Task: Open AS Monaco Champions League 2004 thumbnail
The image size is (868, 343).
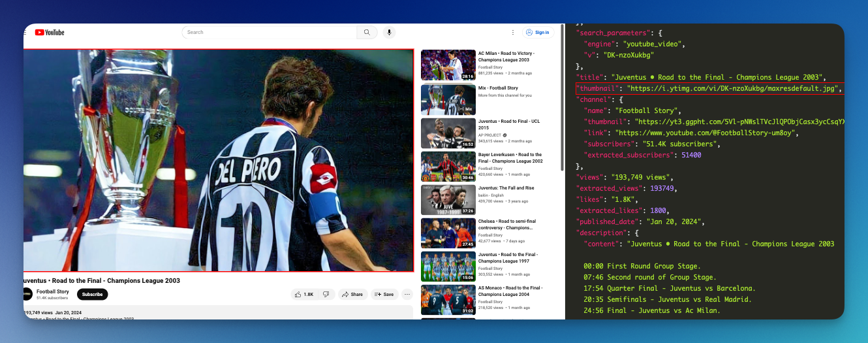Action: (448, 300)
